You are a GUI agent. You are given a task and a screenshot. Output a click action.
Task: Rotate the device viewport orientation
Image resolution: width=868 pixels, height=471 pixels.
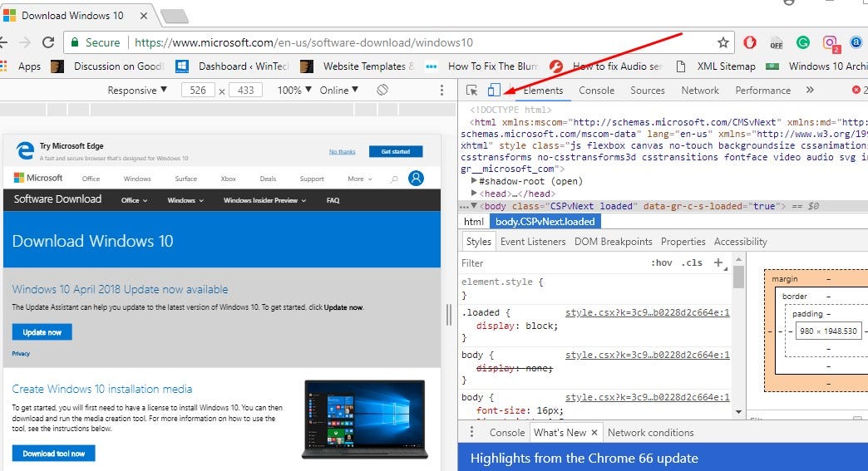(382, 90)
